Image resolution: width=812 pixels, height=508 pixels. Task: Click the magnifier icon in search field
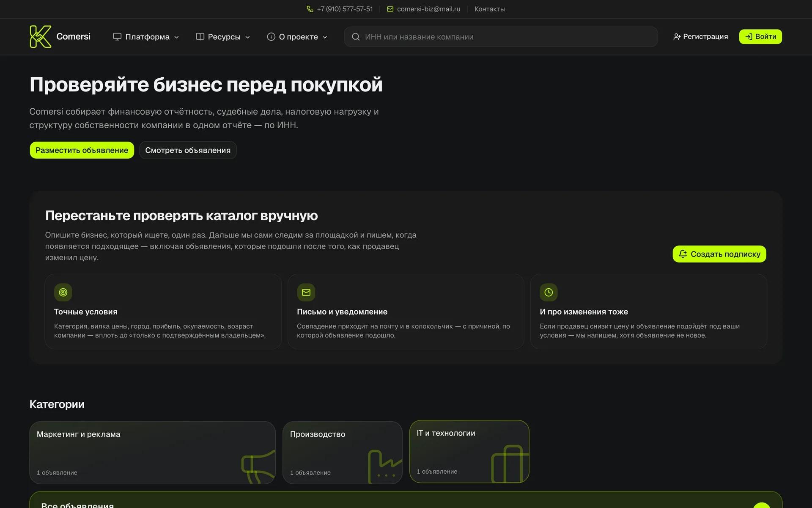(356, 37)
